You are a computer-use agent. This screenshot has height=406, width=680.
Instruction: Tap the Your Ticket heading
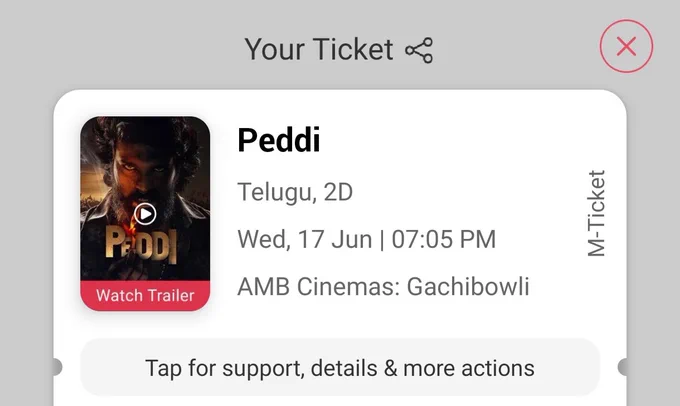[x=319, y=49]
